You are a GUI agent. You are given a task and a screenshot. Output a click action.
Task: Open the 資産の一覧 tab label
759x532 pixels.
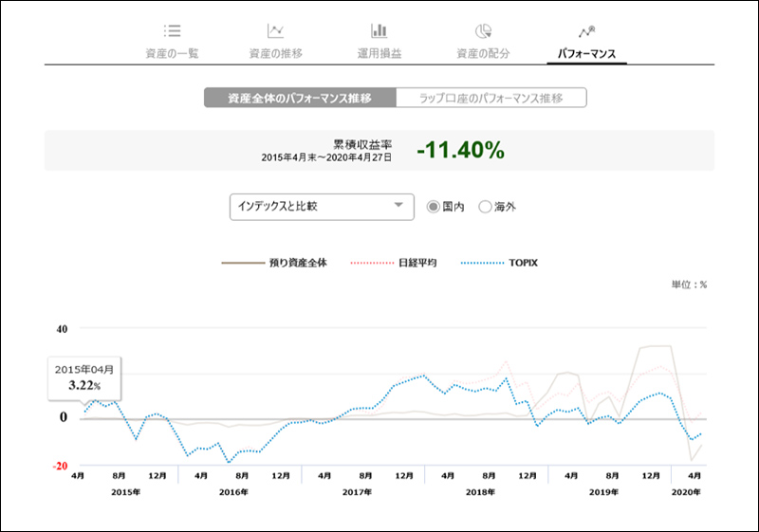tap(172, 53)
